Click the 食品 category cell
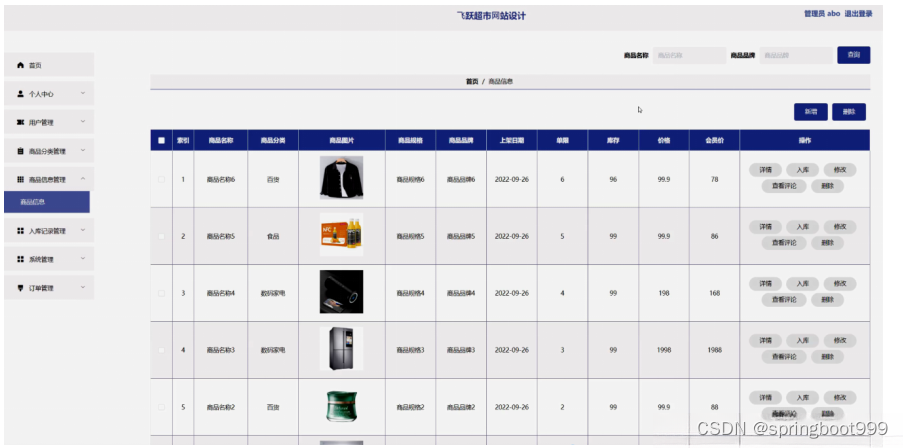The height and width of the screenshot is (448, 903). click(273, 236)
